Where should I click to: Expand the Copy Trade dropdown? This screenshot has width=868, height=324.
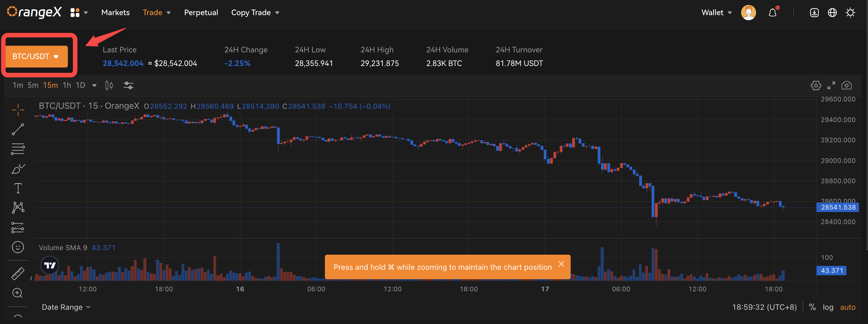255,13
